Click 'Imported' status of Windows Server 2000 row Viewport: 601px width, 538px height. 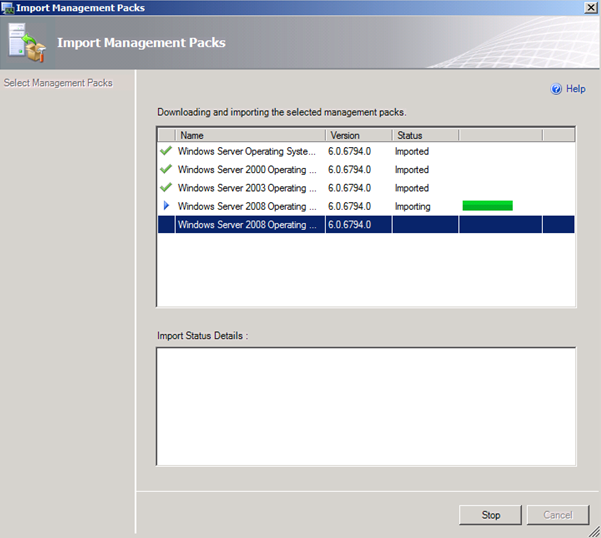[412, 170]
